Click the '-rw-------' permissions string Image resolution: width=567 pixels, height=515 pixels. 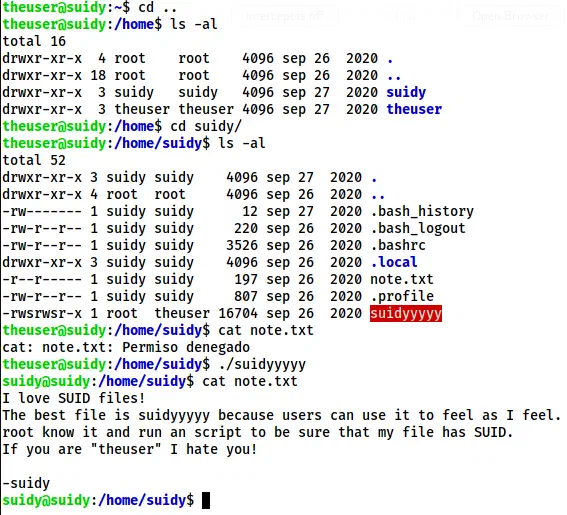42,211
